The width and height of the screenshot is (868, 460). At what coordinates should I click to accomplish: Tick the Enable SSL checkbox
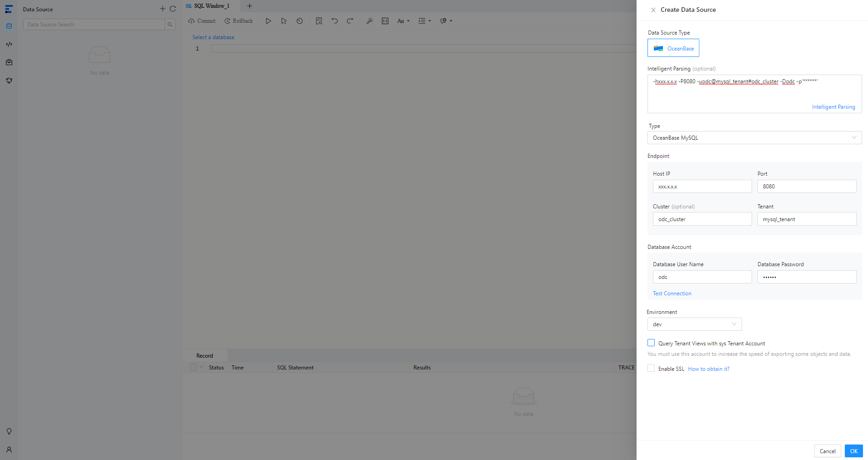tap(651, 369)
